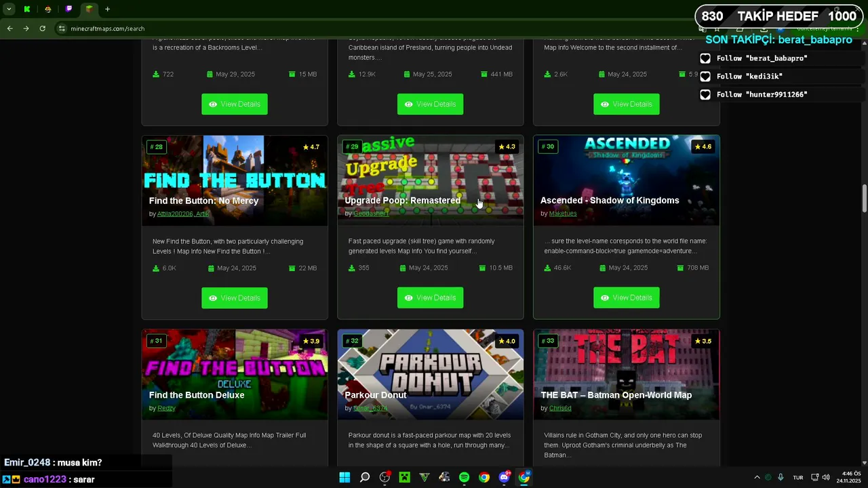View Details of the 441 MB map

click(431, 104)
